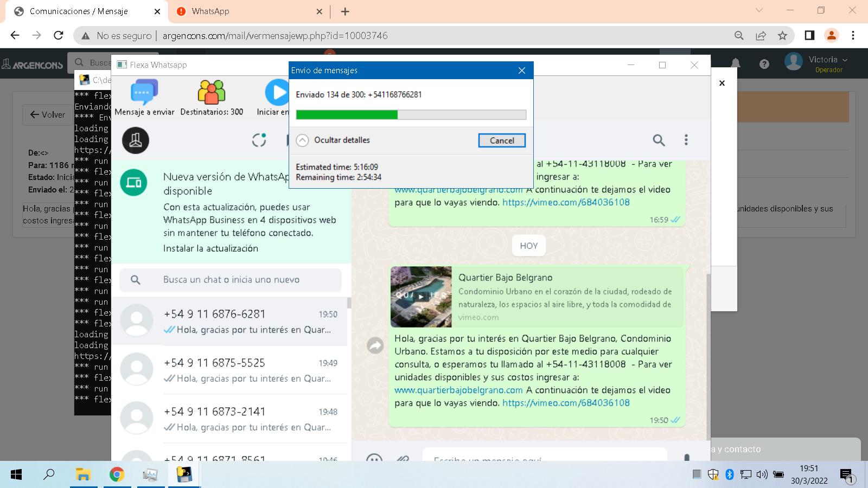
Task: Search within the open chat
Action: coord(659,140)
